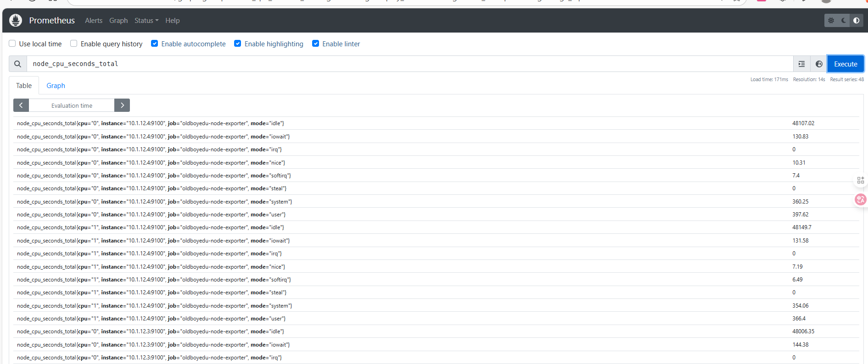Switch to dark theme moon icon

point(844,21)
